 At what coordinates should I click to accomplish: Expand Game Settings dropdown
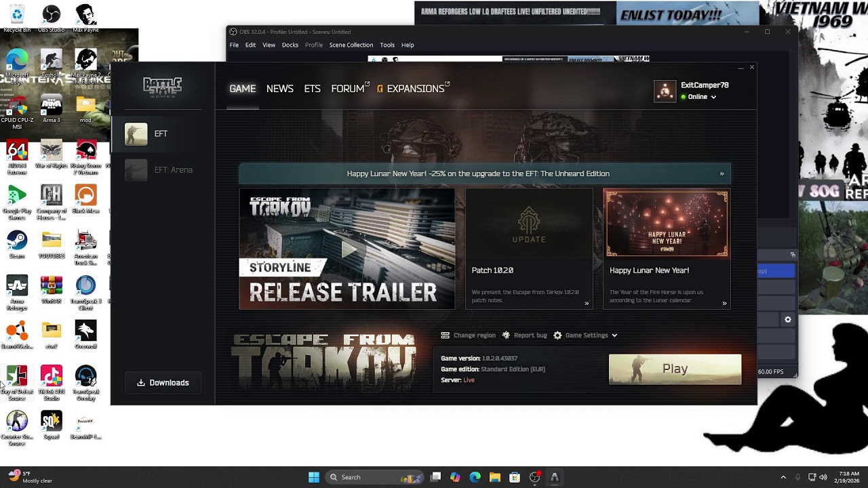point(585,335)
